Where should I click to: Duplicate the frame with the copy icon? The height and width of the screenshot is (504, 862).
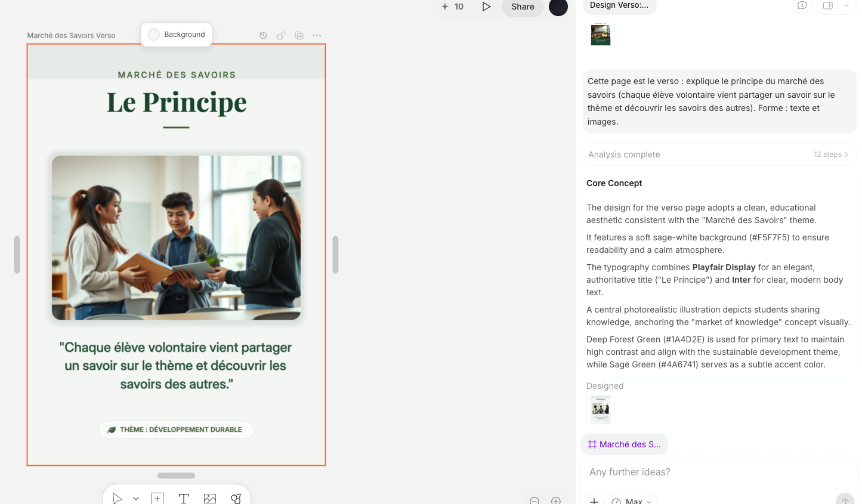(299, 36)
